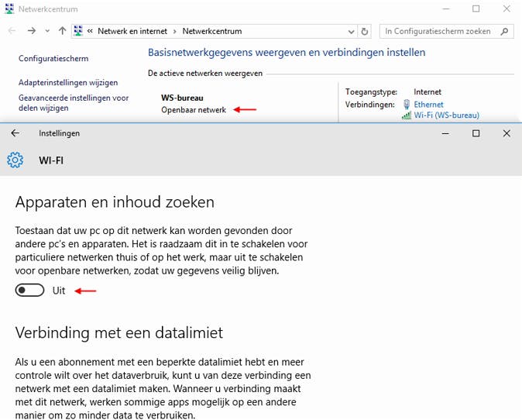
Task: Click the address bar network icon
Action: click(78, 31)
